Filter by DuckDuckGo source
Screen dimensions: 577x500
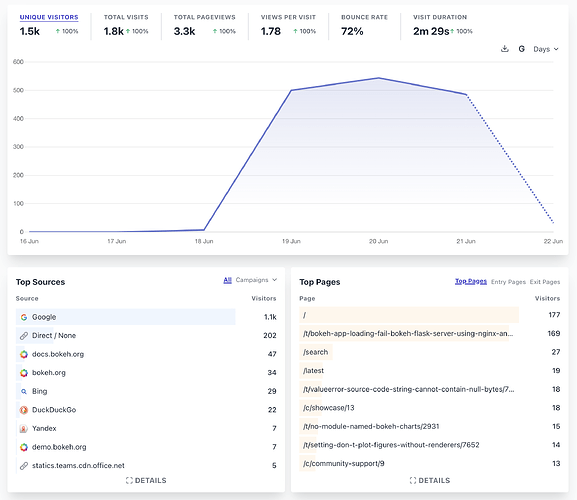(146, 410)
